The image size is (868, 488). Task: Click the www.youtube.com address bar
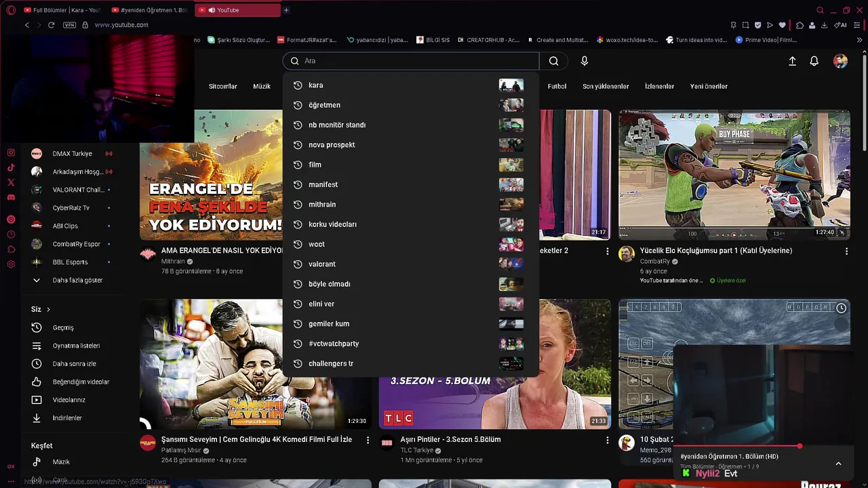coord(121,25)
